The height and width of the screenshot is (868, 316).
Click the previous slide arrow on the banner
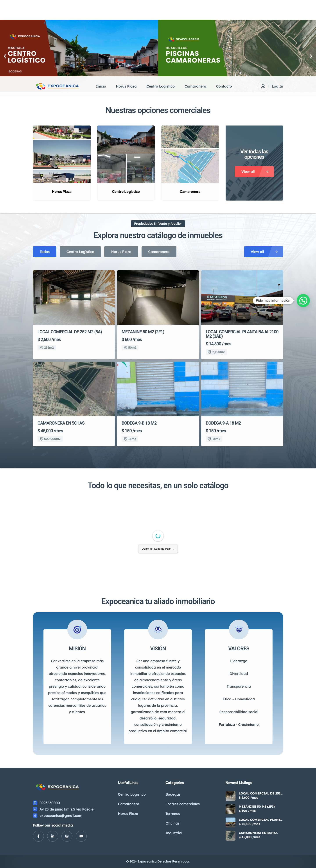pyautogui.click(x=5, y=57)
